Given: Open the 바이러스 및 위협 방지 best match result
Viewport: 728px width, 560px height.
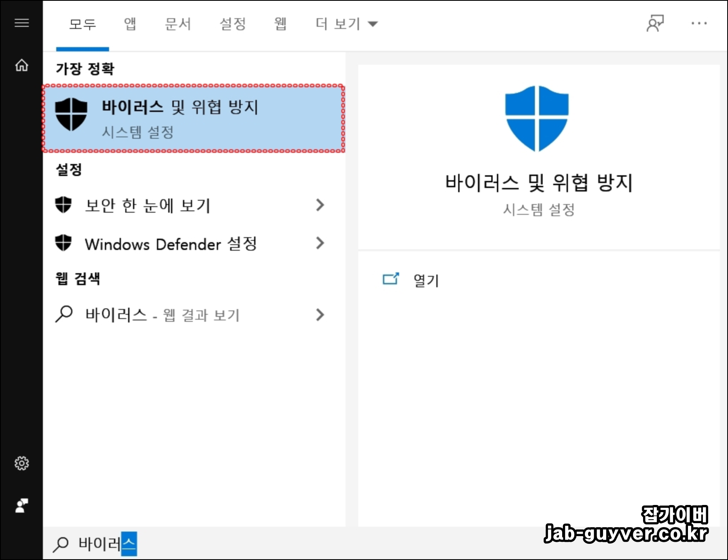Looking at the screenshot, I should coord(194,119).
